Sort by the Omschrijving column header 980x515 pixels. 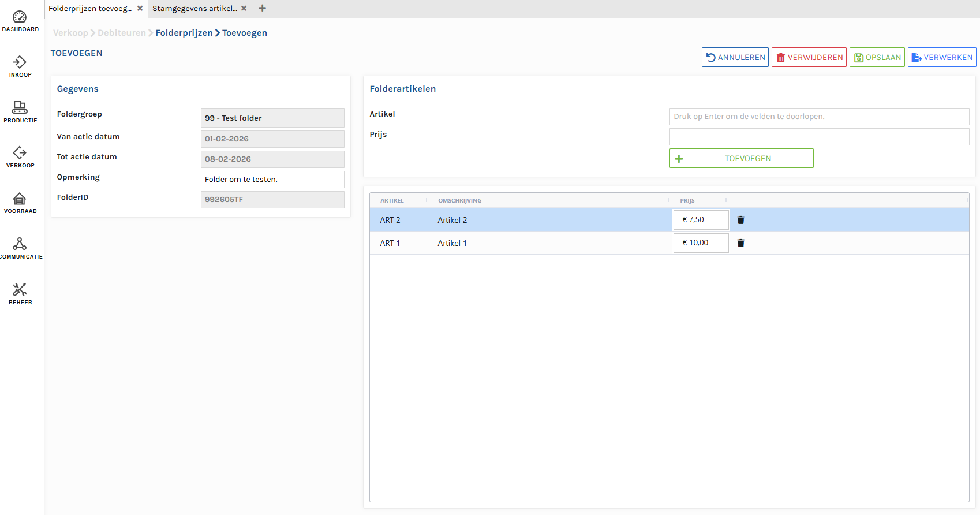coord(459,201)
